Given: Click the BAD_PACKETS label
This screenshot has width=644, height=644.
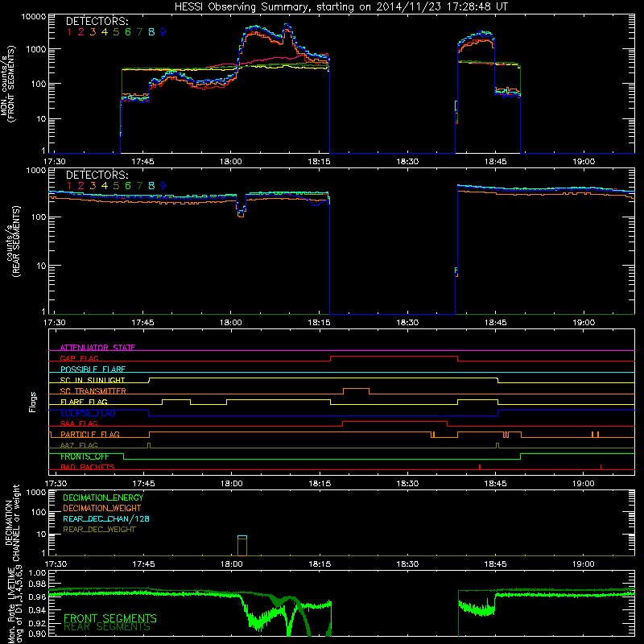Looking at the screenshot, I should click(x=88, y=467).
